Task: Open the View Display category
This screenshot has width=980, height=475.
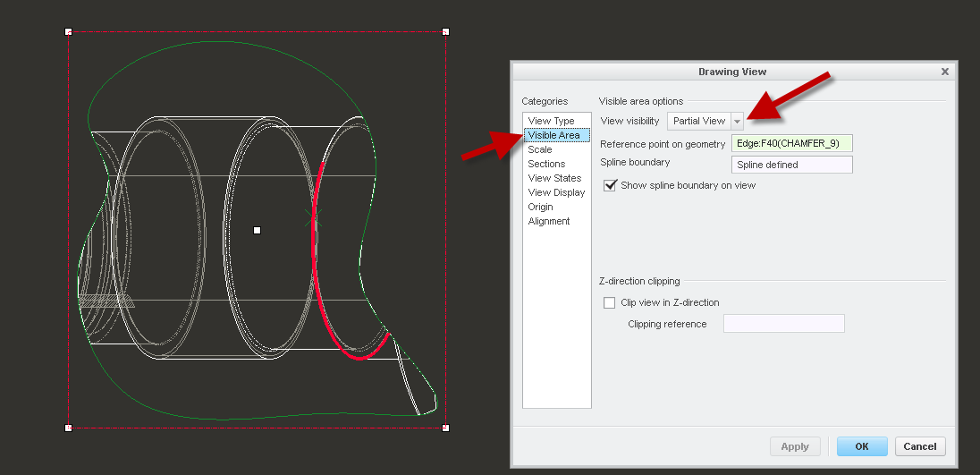Action: [x=556, y=192]
